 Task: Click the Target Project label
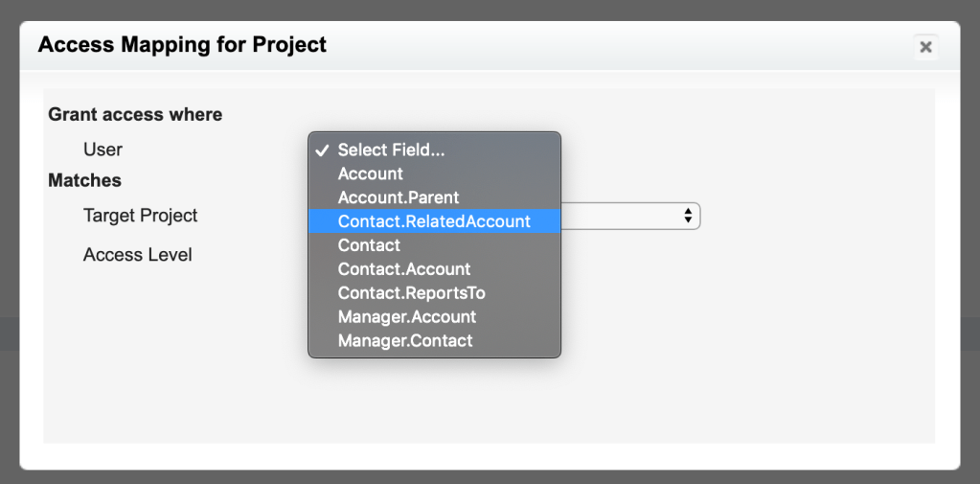140,216
